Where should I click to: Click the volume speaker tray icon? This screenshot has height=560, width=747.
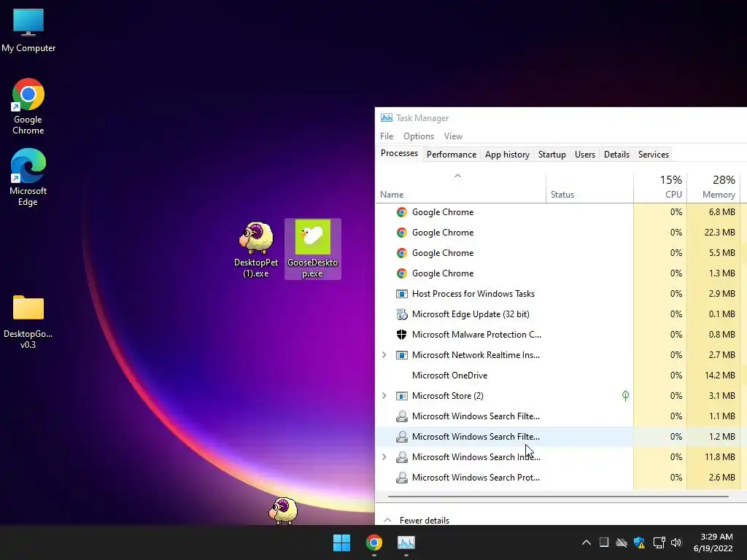pyautogui.click(x=676, y=542)
